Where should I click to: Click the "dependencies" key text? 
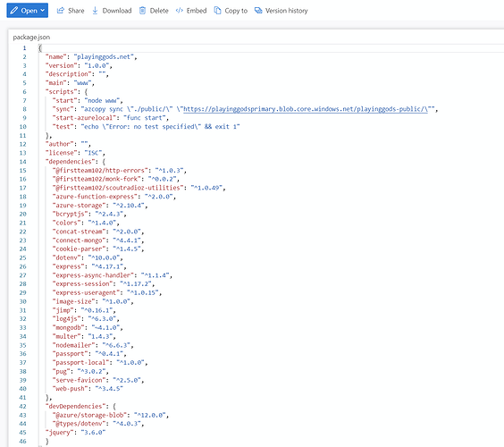pos(70,162)
